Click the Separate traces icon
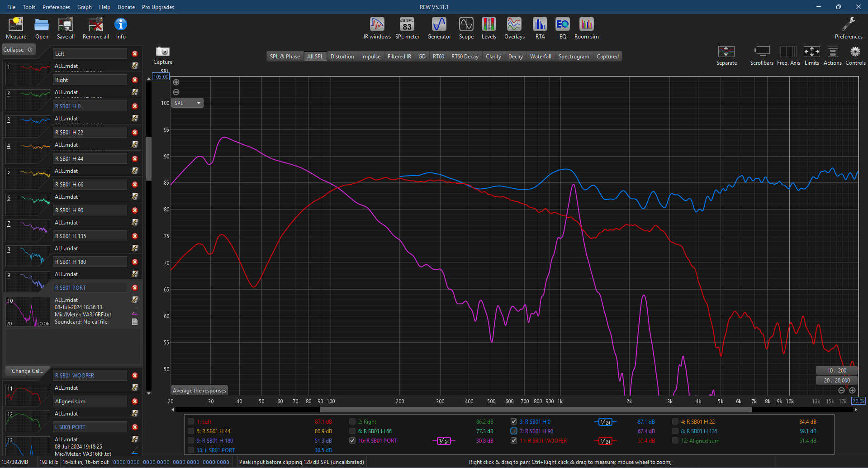 click(726, 55)
